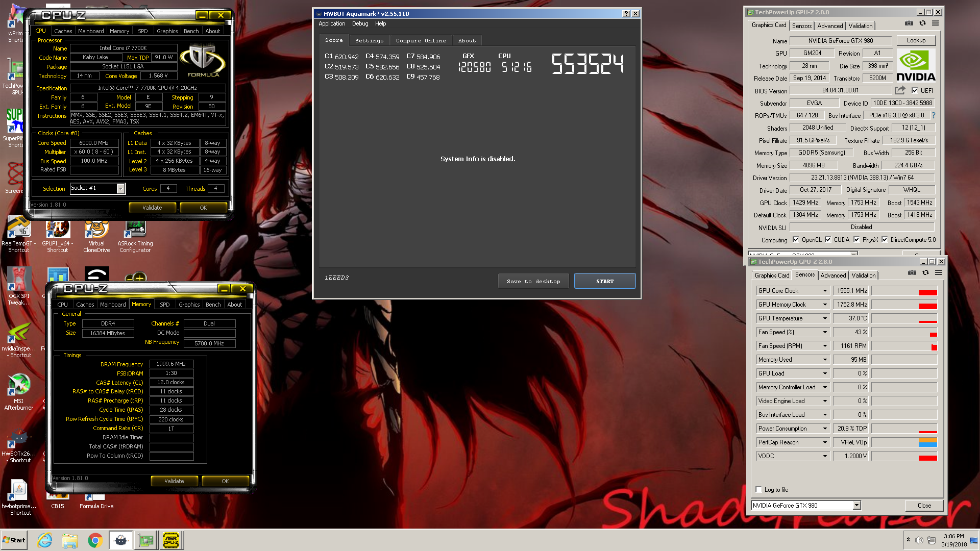Open NVIDIA GeForce GTX 980 GPU selector dropdown

pyautogui.click(x=857, y=505)
